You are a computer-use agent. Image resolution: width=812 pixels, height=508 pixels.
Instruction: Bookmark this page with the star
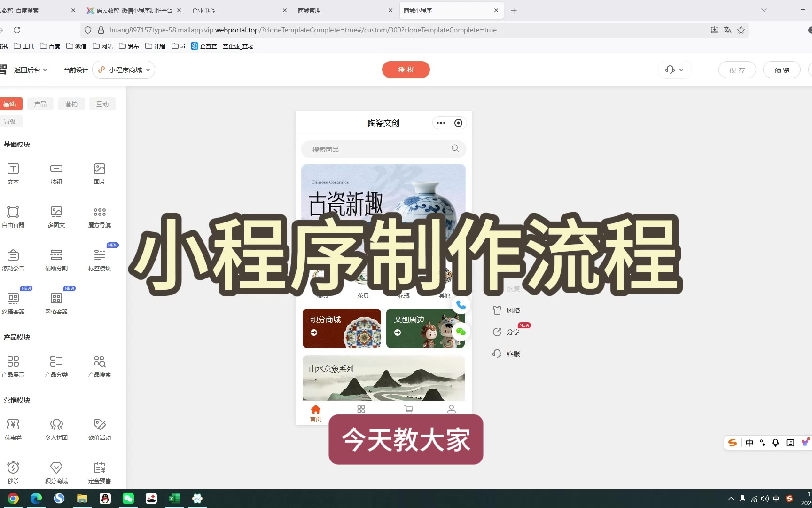click(741, 30)
